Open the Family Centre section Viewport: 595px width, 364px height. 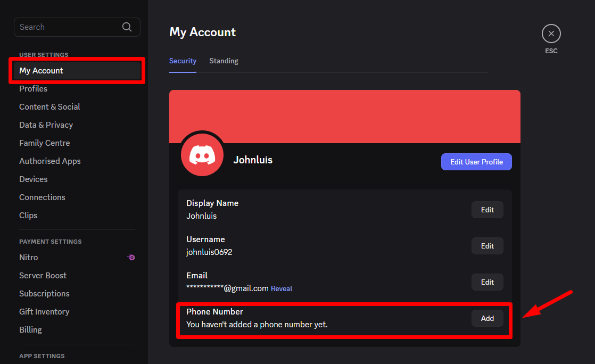coord(44,143)
